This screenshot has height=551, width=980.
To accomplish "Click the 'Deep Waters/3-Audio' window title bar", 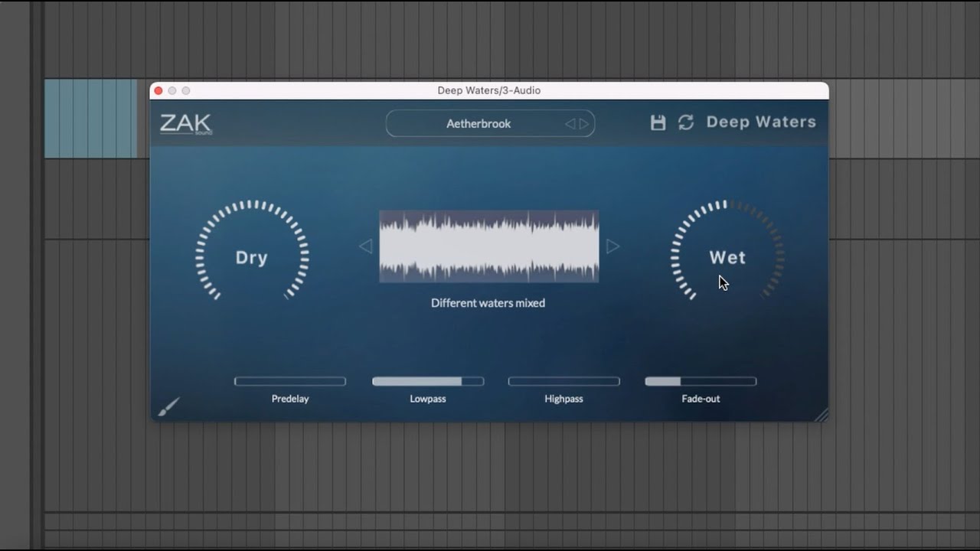I will 489,90.
